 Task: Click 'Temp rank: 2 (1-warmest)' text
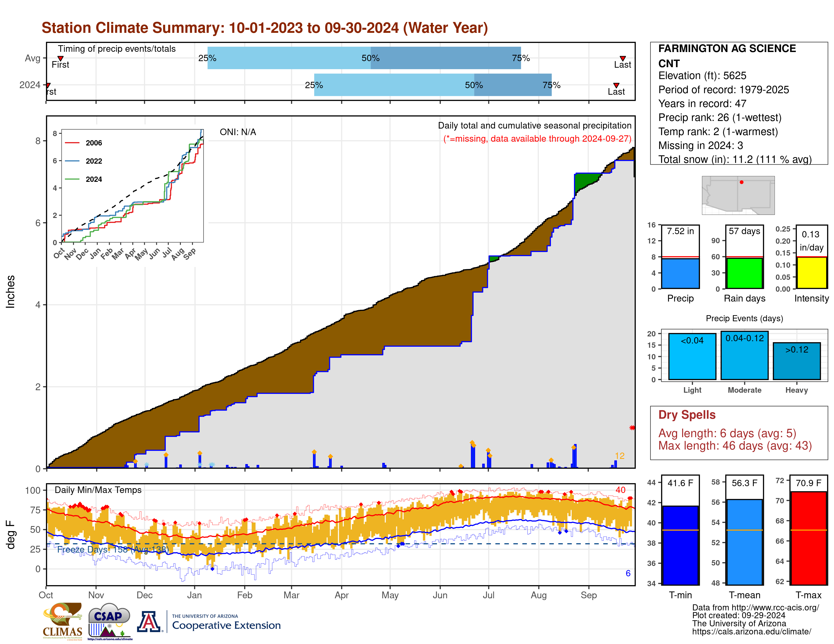coord(717,132)
